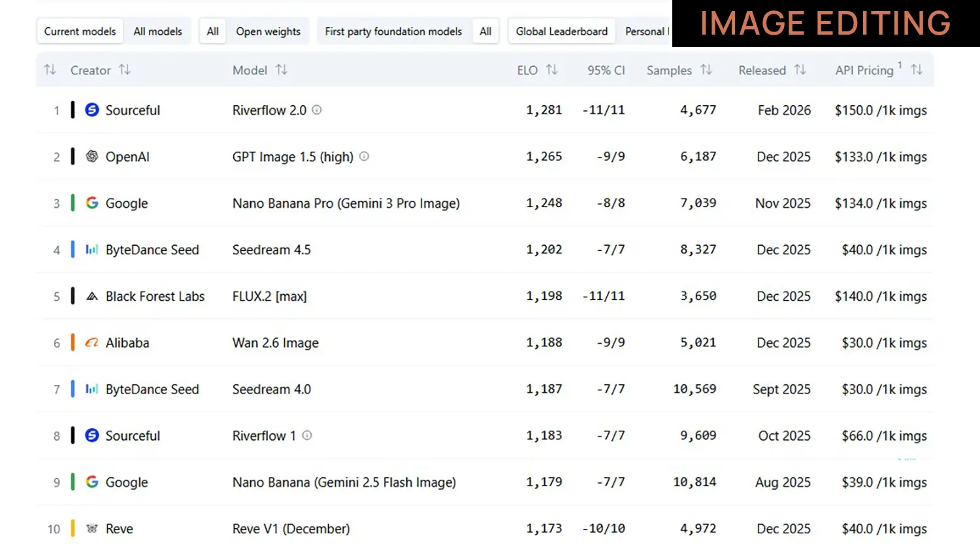Viewport: 980px width, 551px height.
Task: Enable the Open weights filter
Action: click(268, 31)
